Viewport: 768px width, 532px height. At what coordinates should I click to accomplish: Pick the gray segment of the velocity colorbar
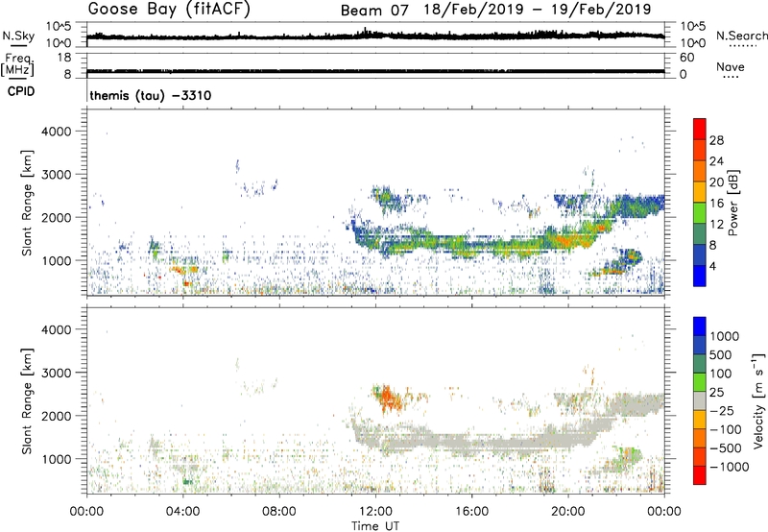[x=700, y=400]
